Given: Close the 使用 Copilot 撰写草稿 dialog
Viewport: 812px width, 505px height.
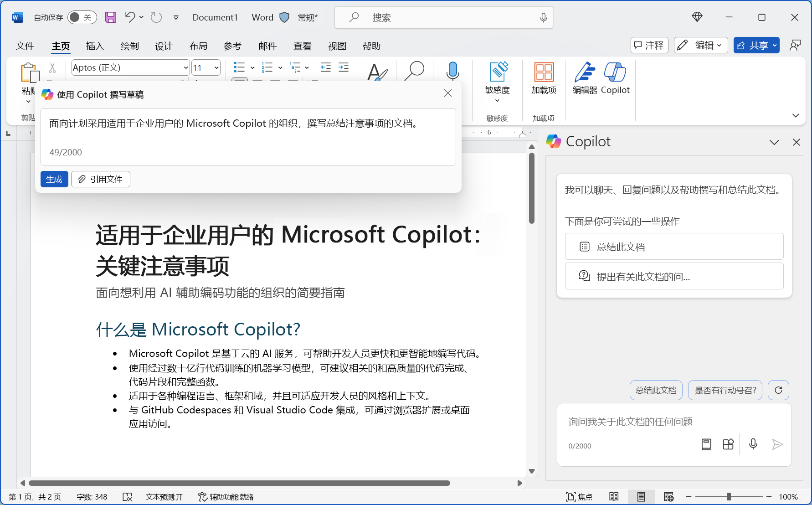Looking at the screenshot, I should [448, 93].
